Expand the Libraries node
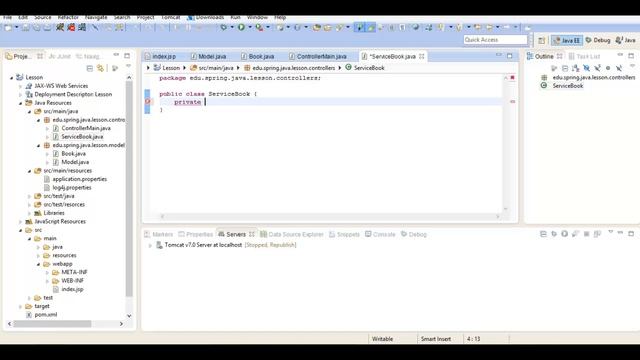 click(29, 213)
